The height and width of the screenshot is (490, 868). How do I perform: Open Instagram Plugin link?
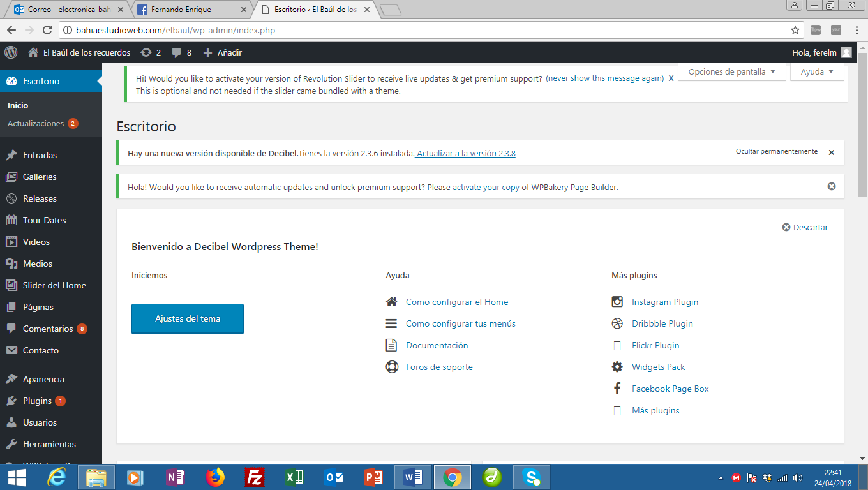[x=665, y=302]
